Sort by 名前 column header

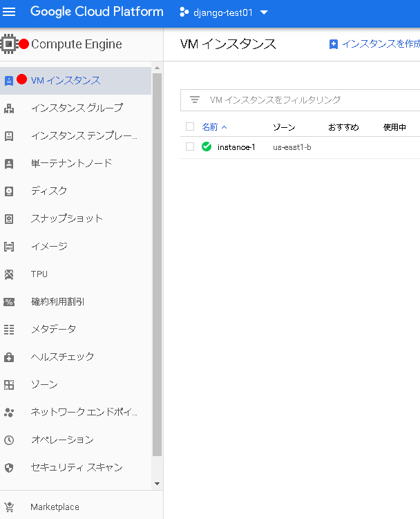(x=210, y=127)
